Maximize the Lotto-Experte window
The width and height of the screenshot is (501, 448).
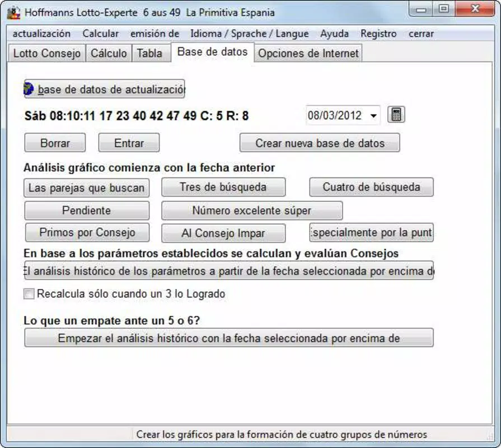[x=443, y=9]
